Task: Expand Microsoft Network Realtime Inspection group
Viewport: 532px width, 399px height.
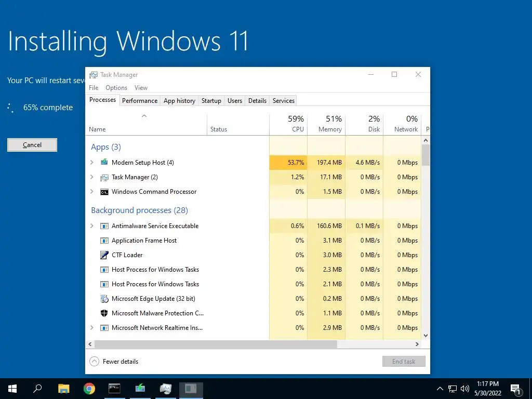Action: (91, 328)
